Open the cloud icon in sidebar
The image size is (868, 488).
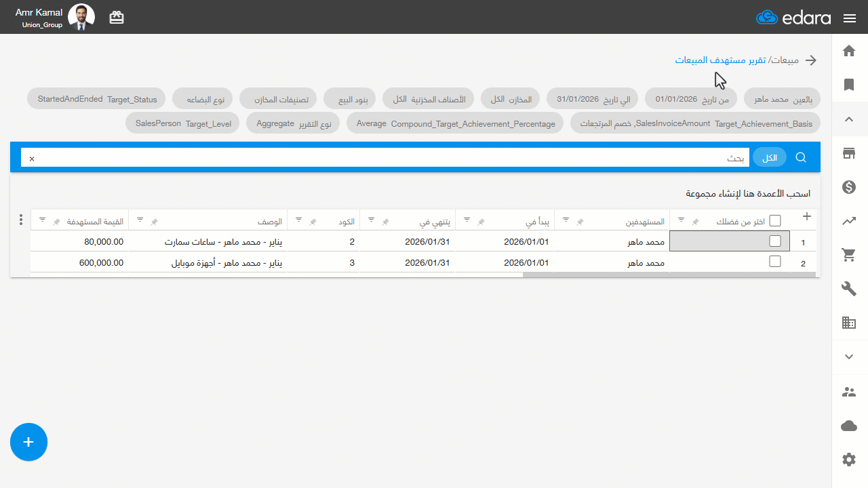point(849,426)
